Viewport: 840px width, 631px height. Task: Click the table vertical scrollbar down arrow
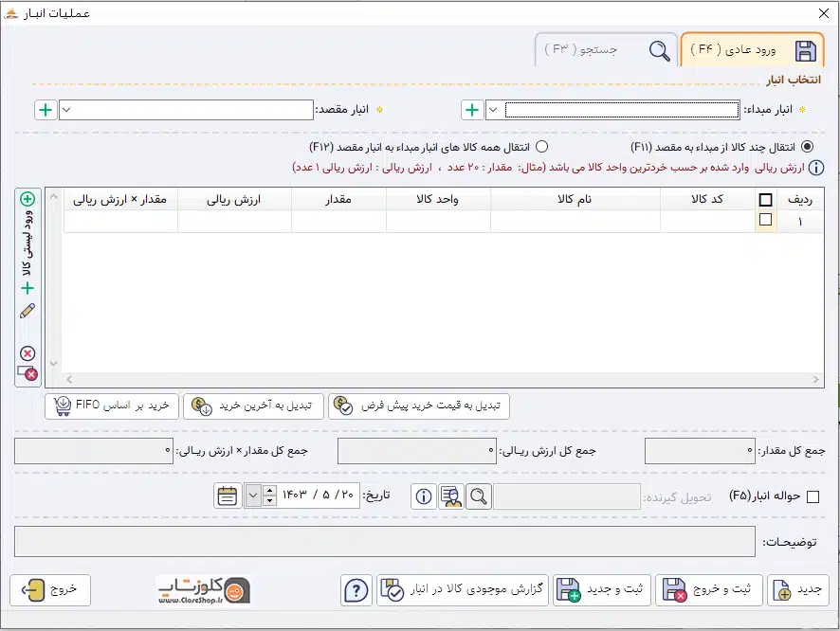pyautogui.click(x=54, y=364)
